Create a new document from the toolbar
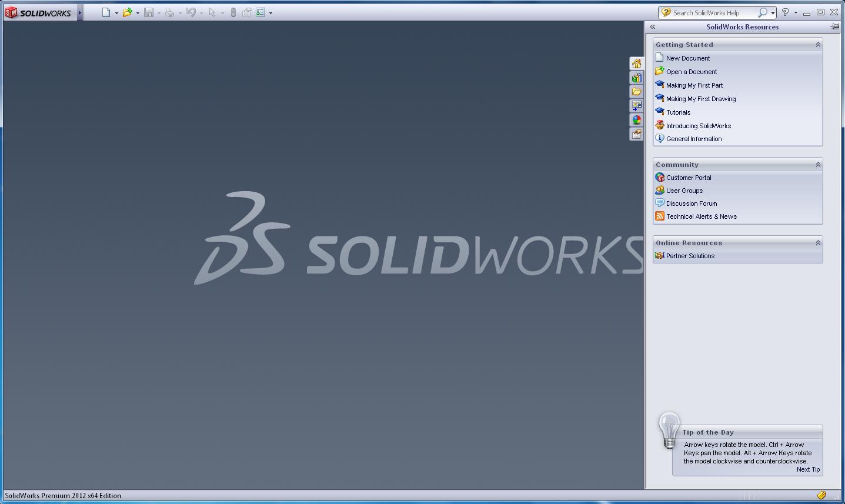 pyautogui.click(x=106, y=12)
